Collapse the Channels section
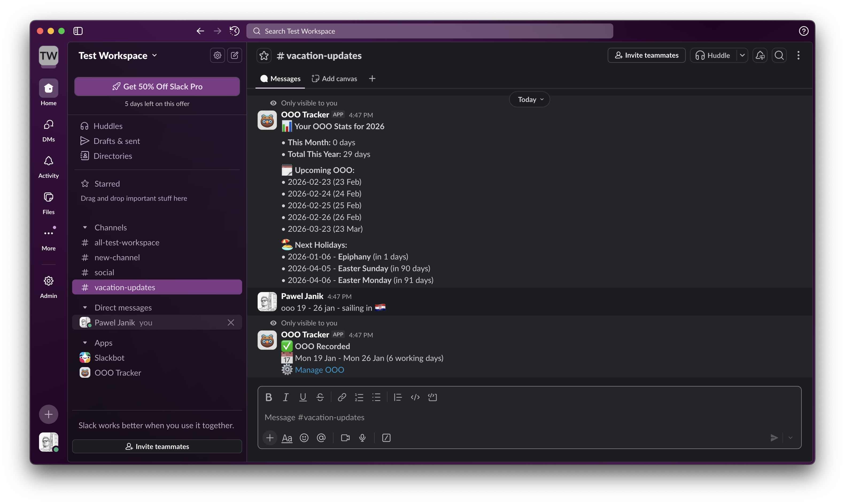This screenshot has height=504, width=845. pyautogui.click(x=85, y=227)
